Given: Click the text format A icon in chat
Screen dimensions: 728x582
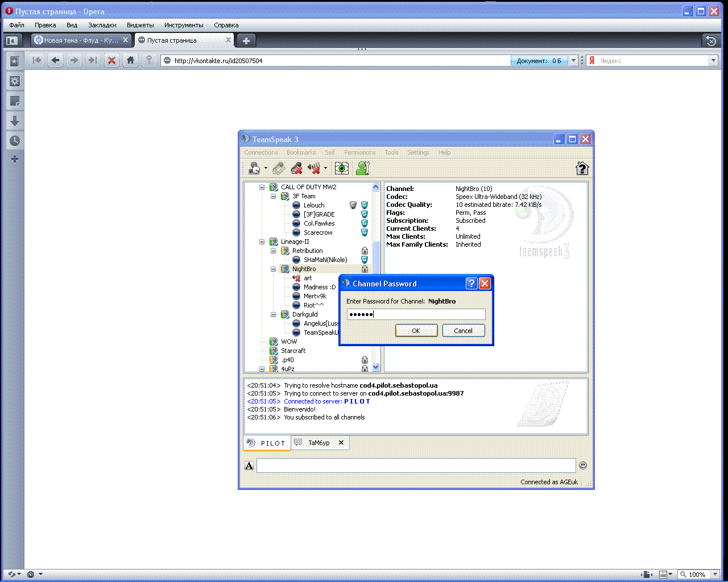Looking at the screenshot, I should [x=249, y=465].
